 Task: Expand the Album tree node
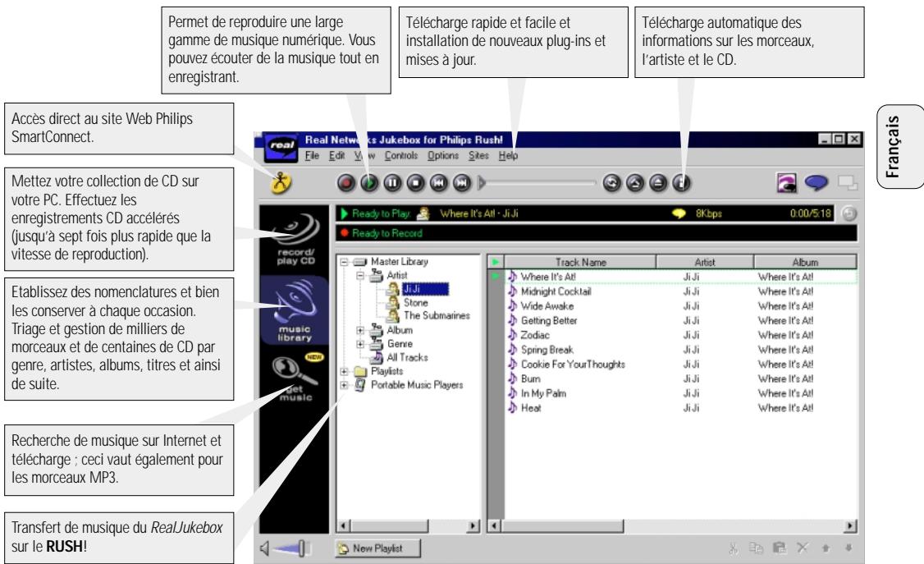[x=360, y=330]
